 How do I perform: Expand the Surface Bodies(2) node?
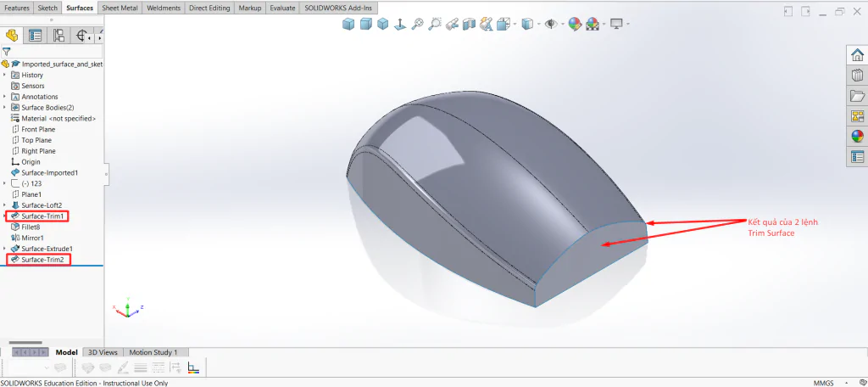click(x=5, y=108)
